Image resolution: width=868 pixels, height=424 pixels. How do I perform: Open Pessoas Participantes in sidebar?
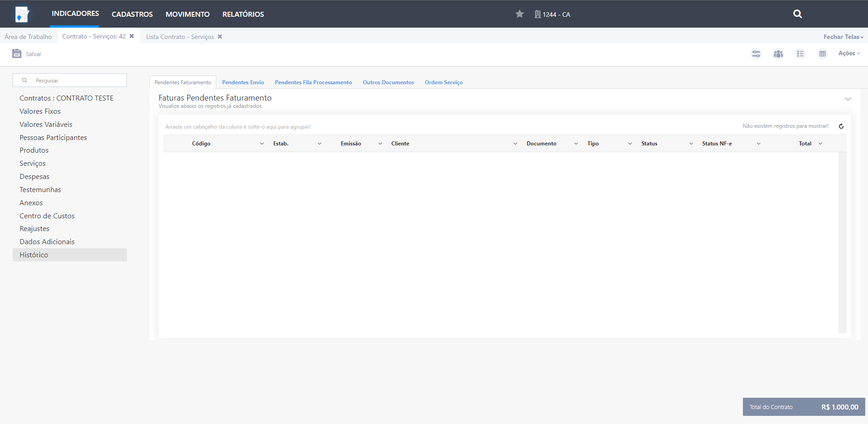click(53, 138)
